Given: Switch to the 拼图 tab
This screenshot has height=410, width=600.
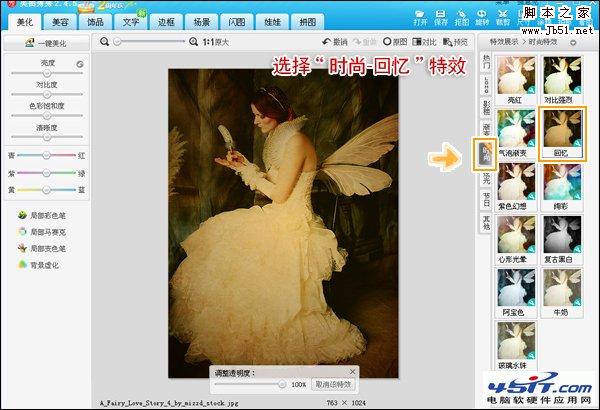Looking at the screenshot, I should pos(307,22).
